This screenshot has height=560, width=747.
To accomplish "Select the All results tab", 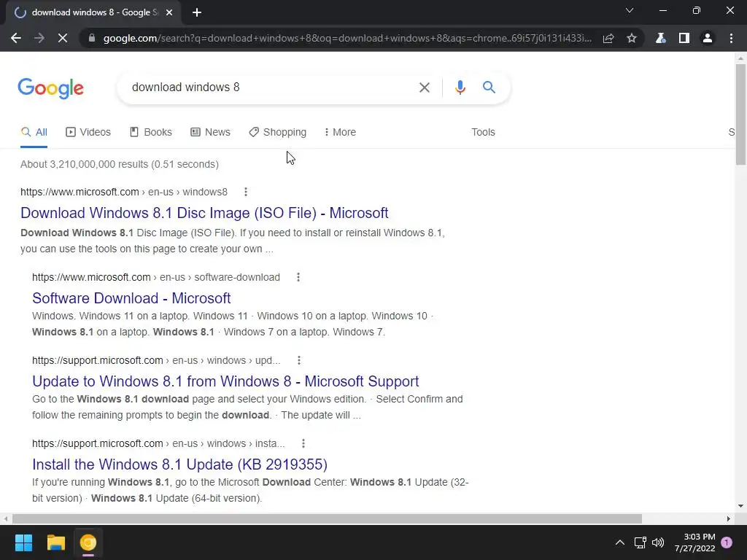I will (34, 132).
